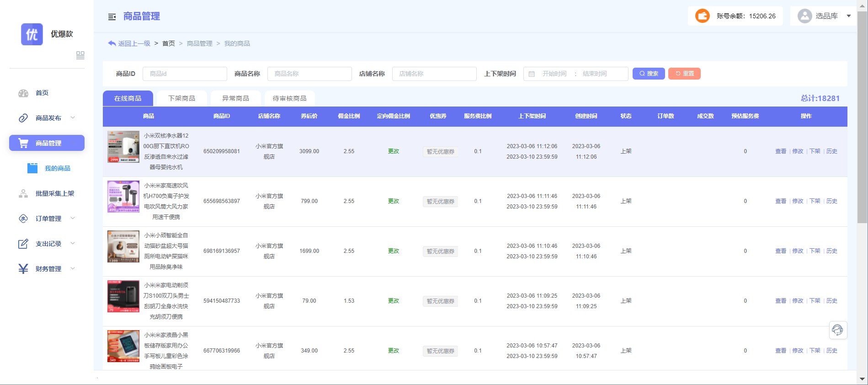Click 商品管理 cart icon in sidebar
Image resolution: width=868 pixels, height=385 pixels.
tap(23, 143)
